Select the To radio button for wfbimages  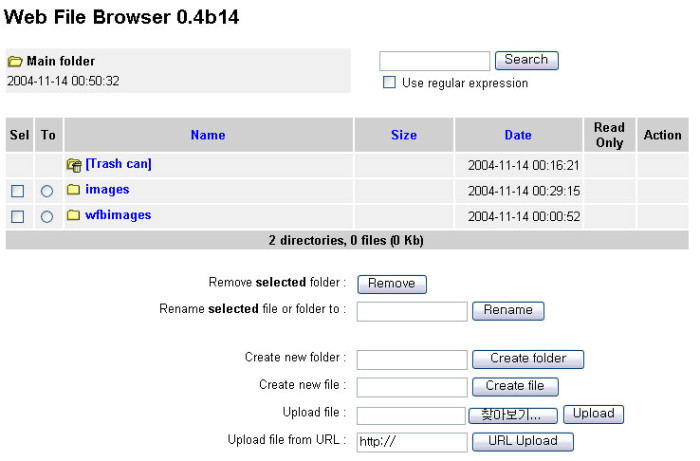[x=47, y=216]
